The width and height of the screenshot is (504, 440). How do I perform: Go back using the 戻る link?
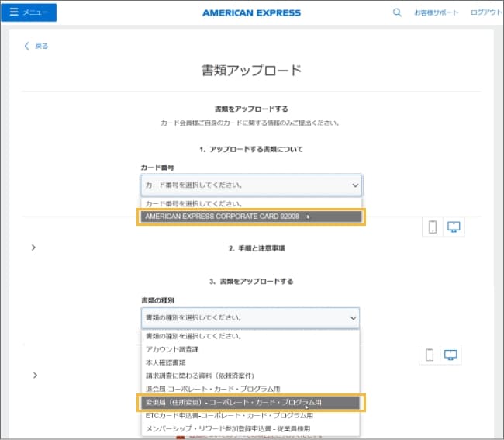click(36, 46)
